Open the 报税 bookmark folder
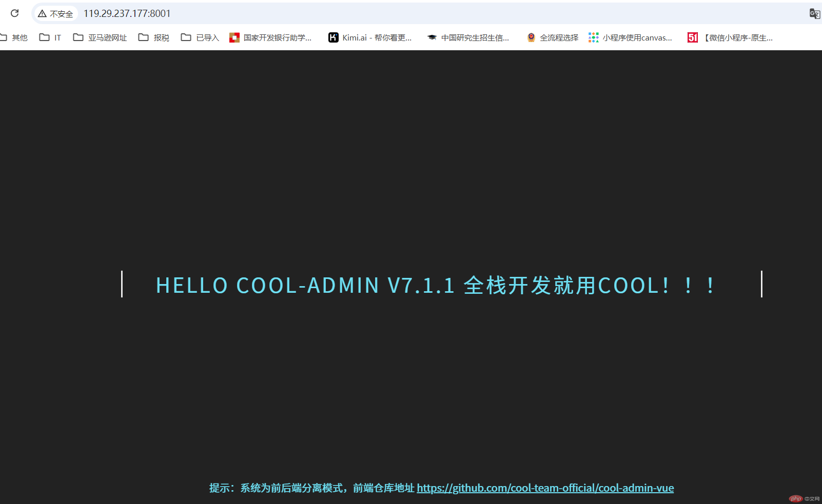Viewport: 822px width, 504px height. (154, 37)
